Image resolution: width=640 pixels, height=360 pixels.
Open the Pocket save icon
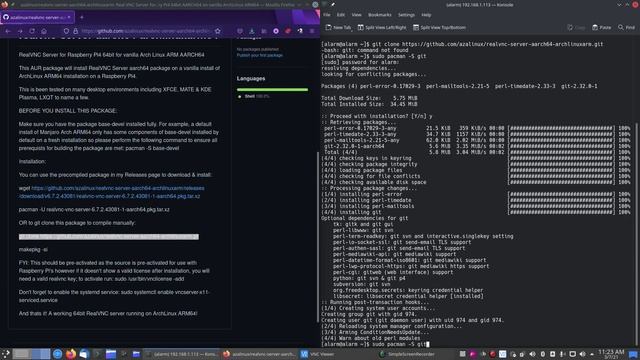[240, 31]
